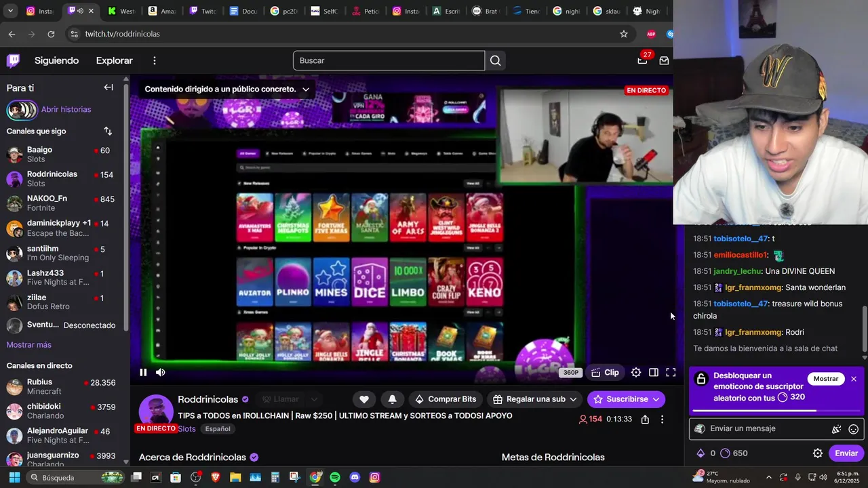This screenshot has height=488, width=868.
Task: Reload the page in Chrome
Action: point(51,34)
